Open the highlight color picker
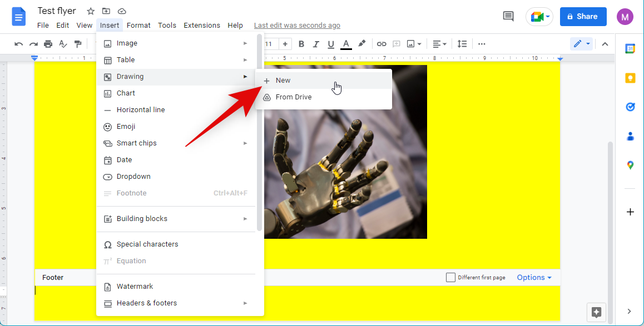 click(361, 44)
